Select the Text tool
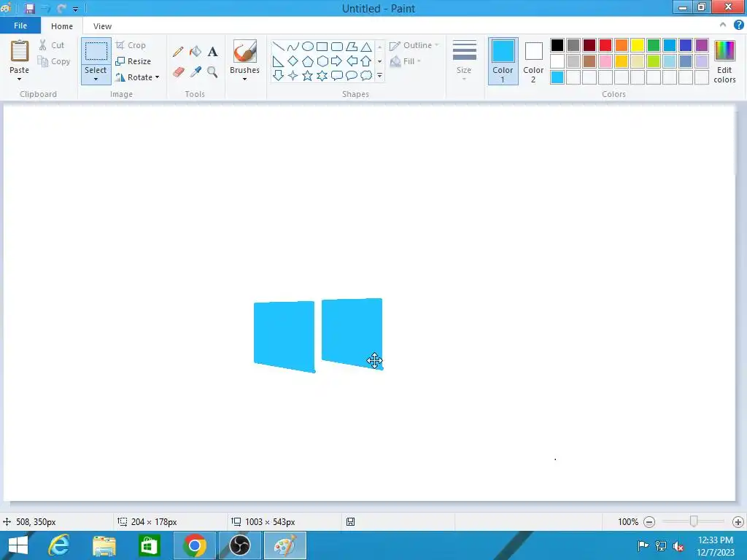The image size is (747, 560). tap(212, 52)
